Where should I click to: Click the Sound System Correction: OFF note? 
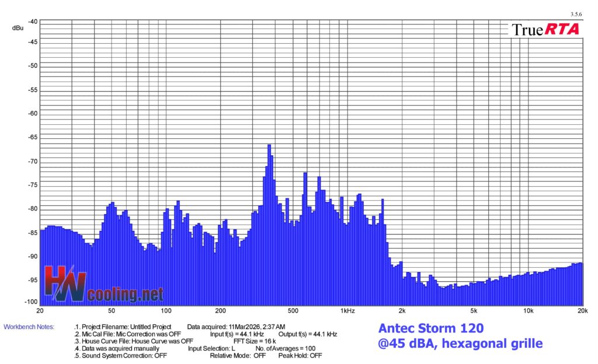click(124, 355)
